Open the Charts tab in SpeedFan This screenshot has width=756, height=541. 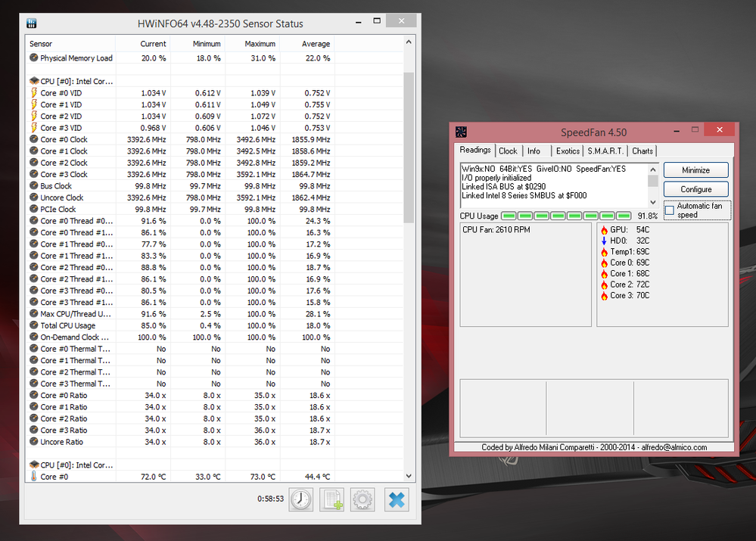(642, 151)
